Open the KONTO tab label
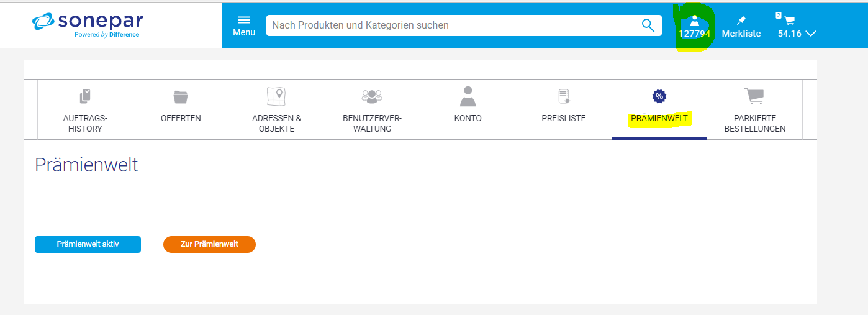868x315 pixels. [468, 118]
